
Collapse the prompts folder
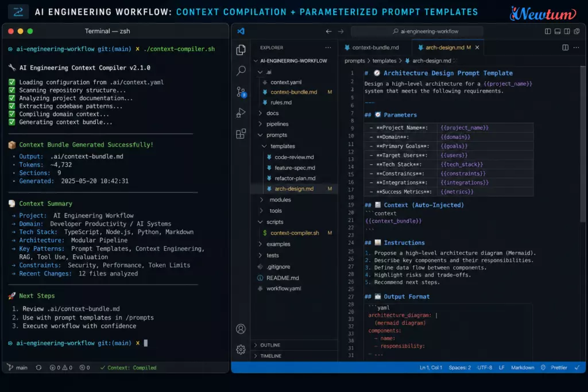pyautogui.click(x=260, y=135)
